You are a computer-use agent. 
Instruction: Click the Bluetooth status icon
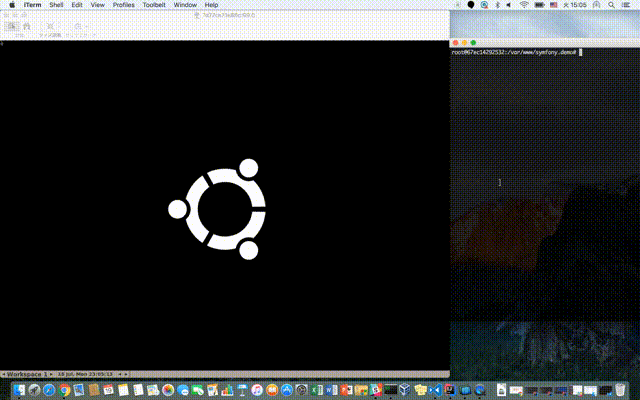tap(498, 5)
